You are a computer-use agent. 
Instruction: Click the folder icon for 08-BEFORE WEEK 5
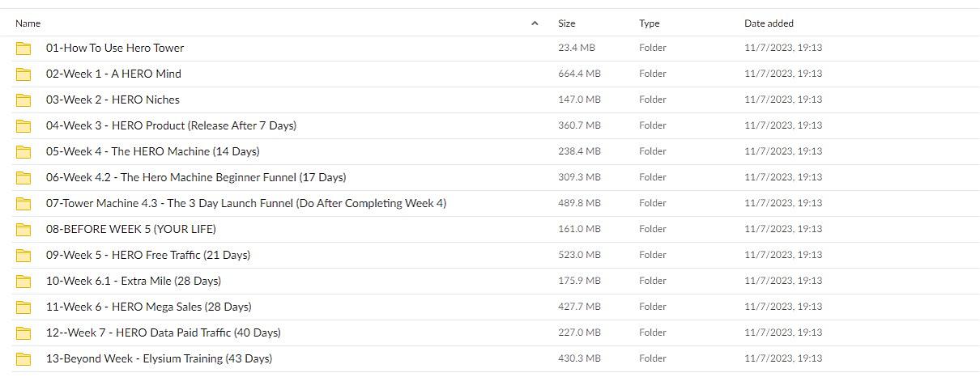[23, 230]
